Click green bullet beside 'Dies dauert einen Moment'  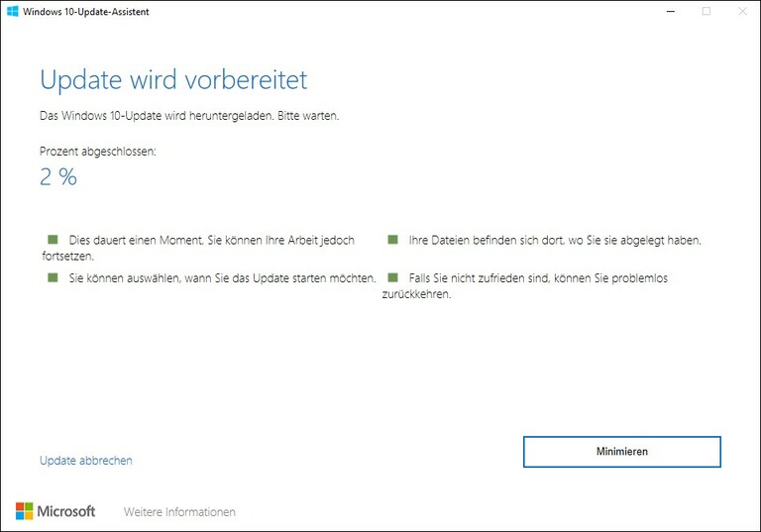pos(53,240)
